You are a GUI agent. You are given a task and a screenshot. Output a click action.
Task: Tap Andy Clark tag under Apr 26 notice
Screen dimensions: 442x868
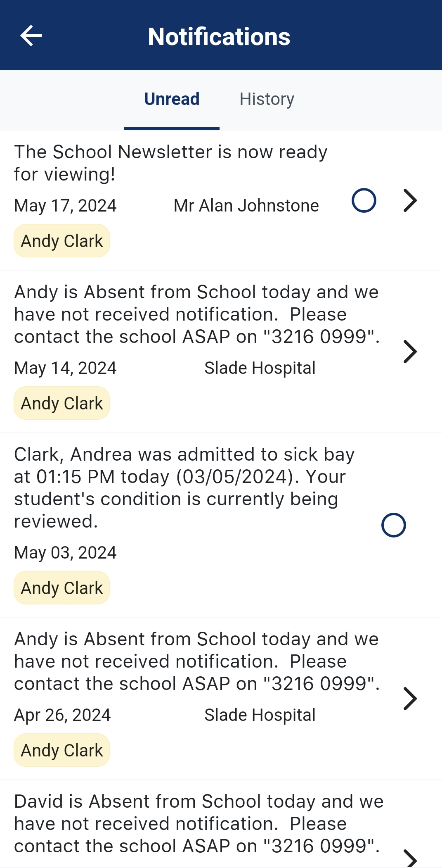[x=62, y=750]
